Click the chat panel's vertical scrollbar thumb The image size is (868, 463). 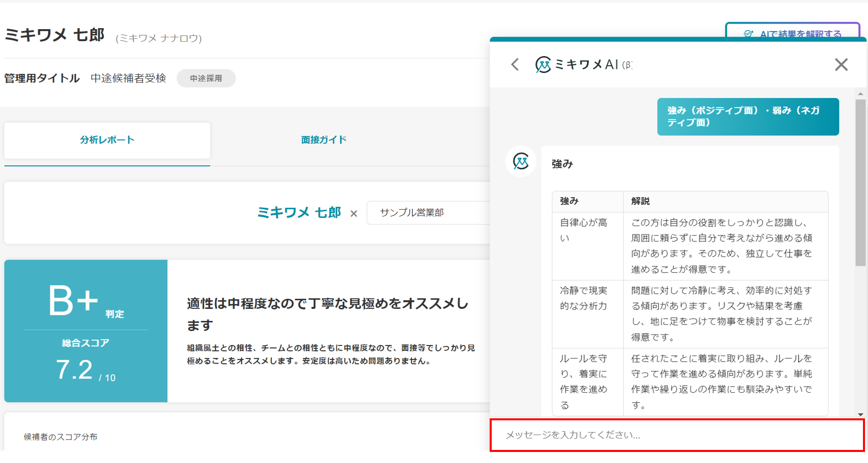click(x=860, y=181)
